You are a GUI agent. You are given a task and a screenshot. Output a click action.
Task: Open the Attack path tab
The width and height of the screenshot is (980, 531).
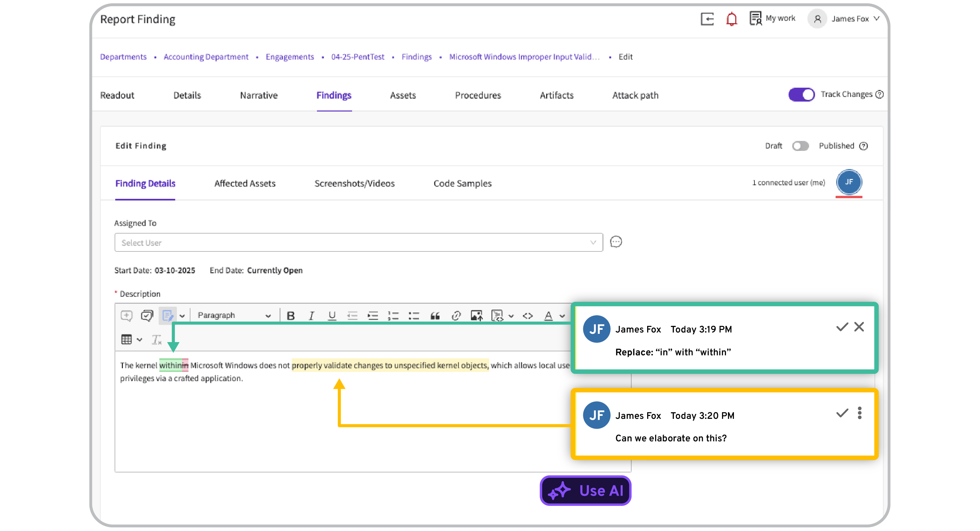tap(635, 95)
